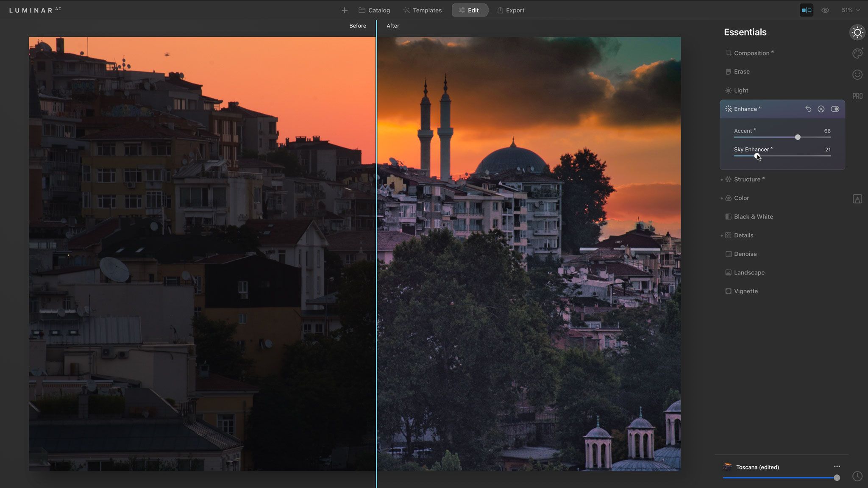Select the Pro tools panel
This screenshot has height=488, width=868.
(x=857, y=96)
